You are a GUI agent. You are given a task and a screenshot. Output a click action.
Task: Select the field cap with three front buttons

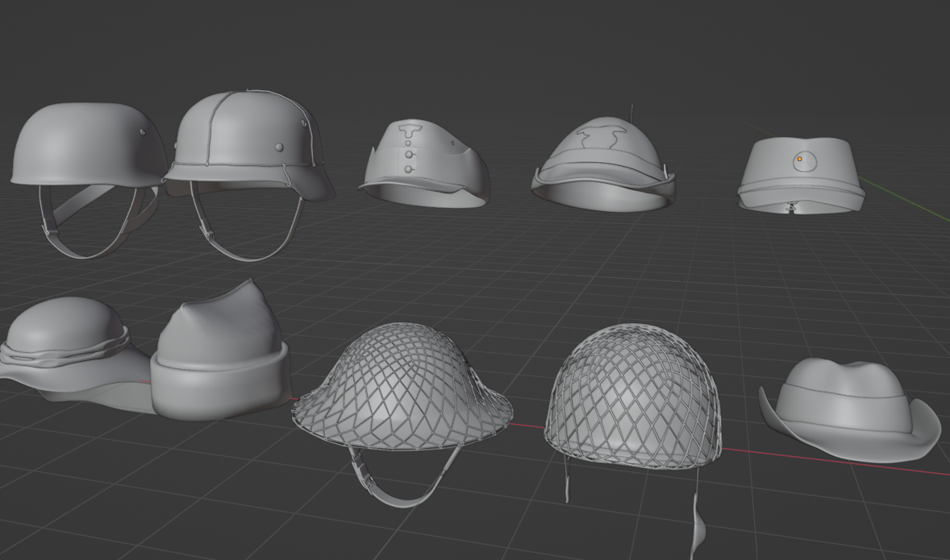click(425, 164)
